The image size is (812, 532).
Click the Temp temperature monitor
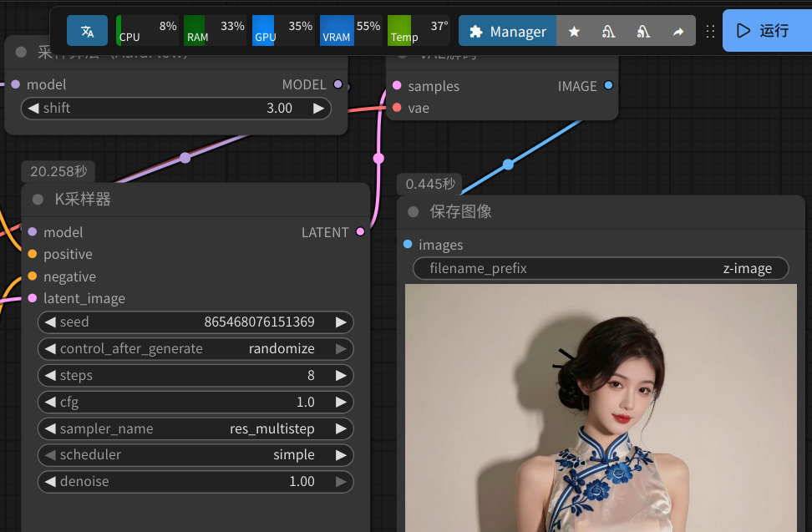(x=419, y=31)
